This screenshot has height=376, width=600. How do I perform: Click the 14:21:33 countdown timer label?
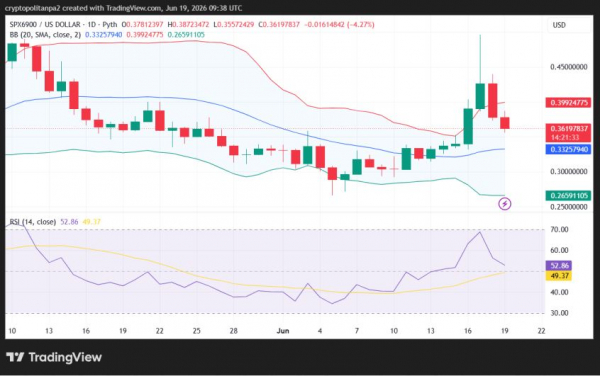pos(565,138)
